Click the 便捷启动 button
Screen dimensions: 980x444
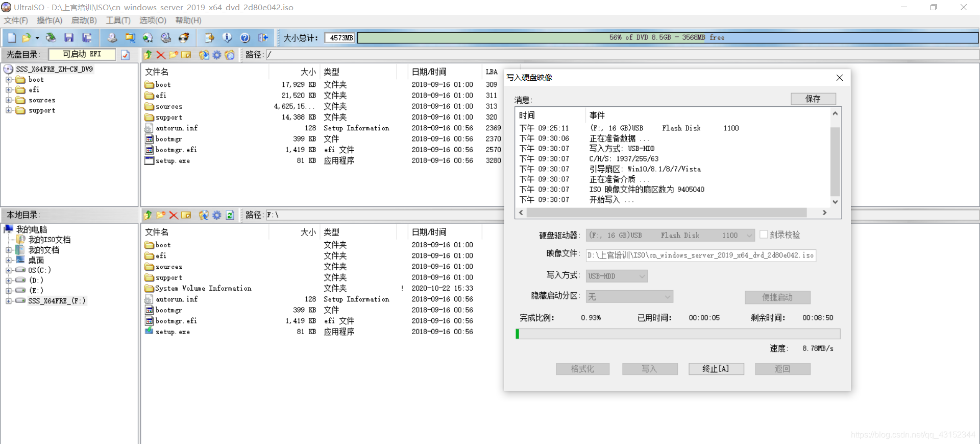[x=777, y=297]
